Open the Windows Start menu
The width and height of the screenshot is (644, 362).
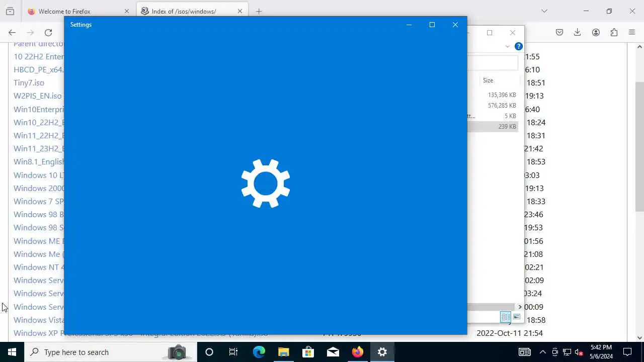click(12, 352)
